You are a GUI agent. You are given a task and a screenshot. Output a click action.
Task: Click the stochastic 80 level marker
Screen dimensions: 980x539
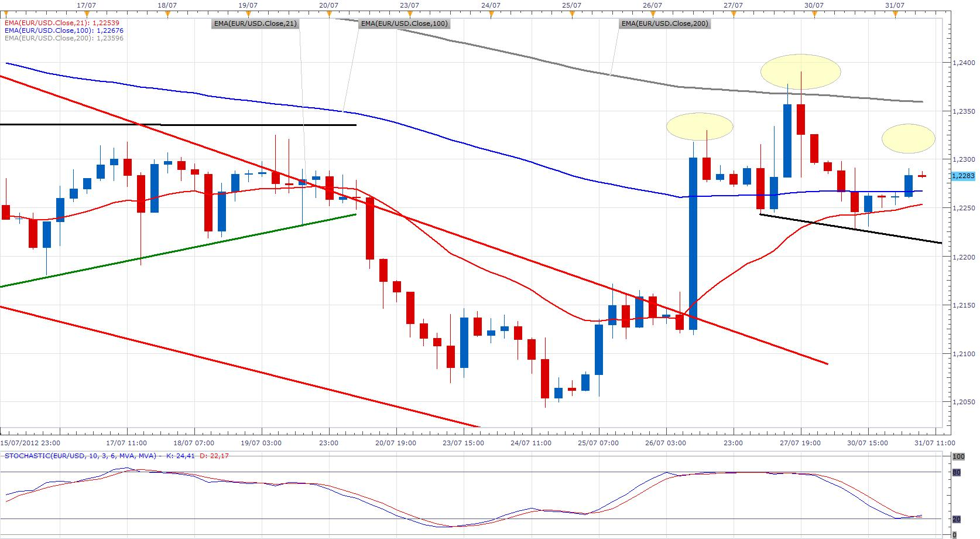(x=957, y=472)
